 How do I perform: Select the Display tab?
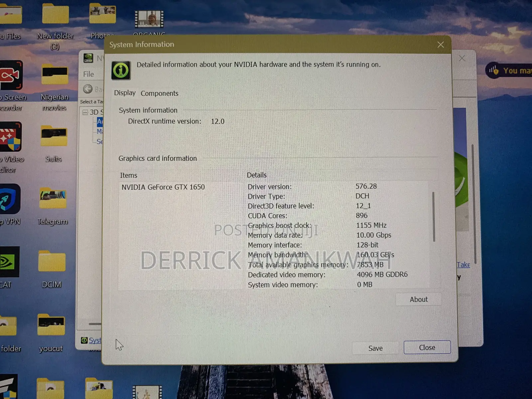pyautogui.click(x=125, y=93)
